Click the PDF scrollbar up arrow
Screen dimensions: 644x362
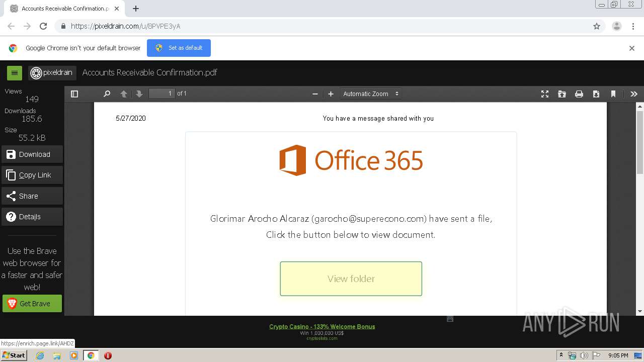pos(640,107)
